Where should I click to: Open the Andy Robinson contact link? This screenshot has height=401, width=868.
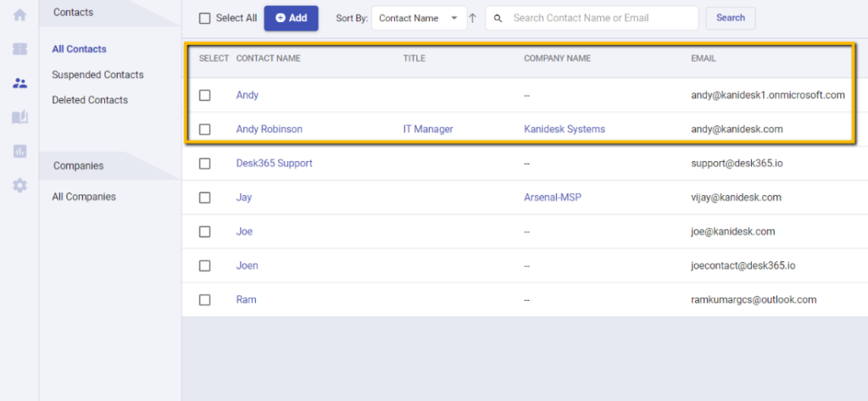[270, 129]
